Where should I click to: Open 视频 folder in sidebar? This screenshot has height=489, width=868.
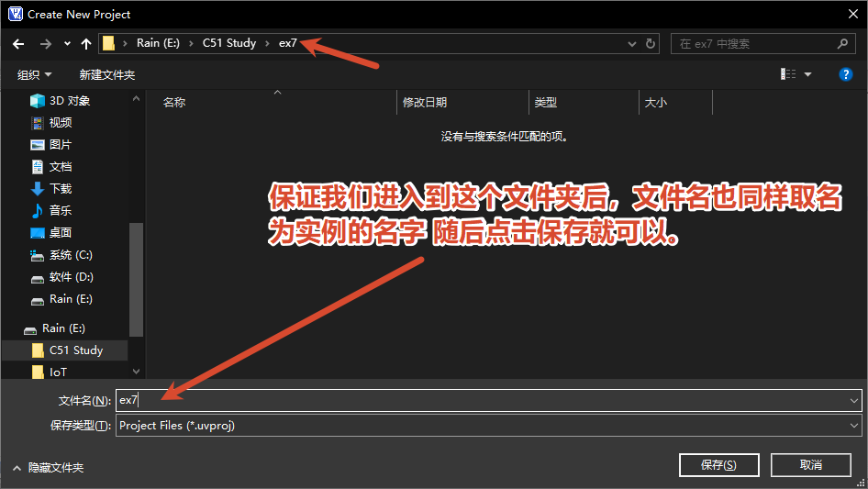tap(61, 122)
